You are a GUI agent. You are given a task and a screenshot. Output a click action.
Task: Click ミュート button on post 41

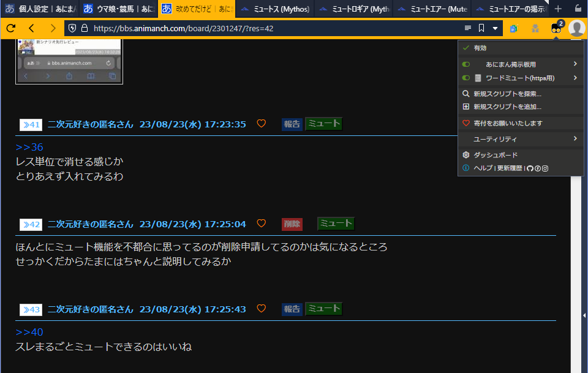click(x=324, y=124)
